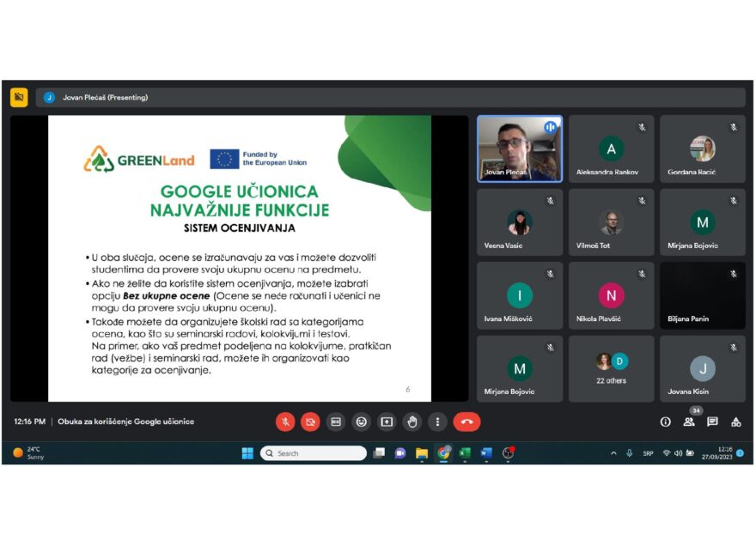Open File Explorer from the taskbar

(422, 453)
